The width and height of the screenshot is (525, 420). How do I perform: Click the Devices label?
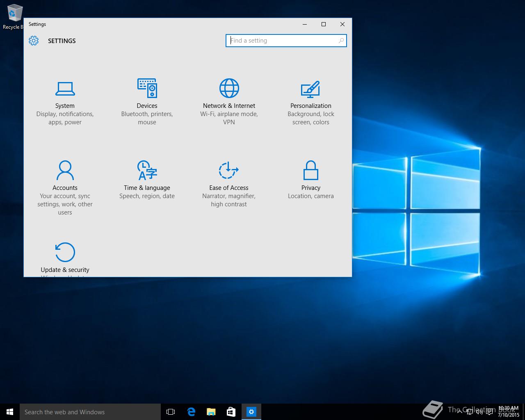click(147, 106)
